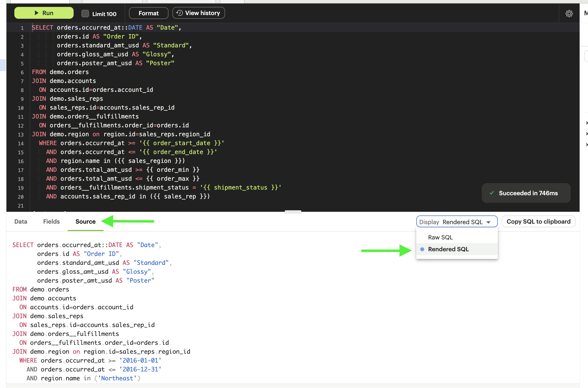Enable the Limit 100 checkbox
Screen dimensions: 588x388
85,14
